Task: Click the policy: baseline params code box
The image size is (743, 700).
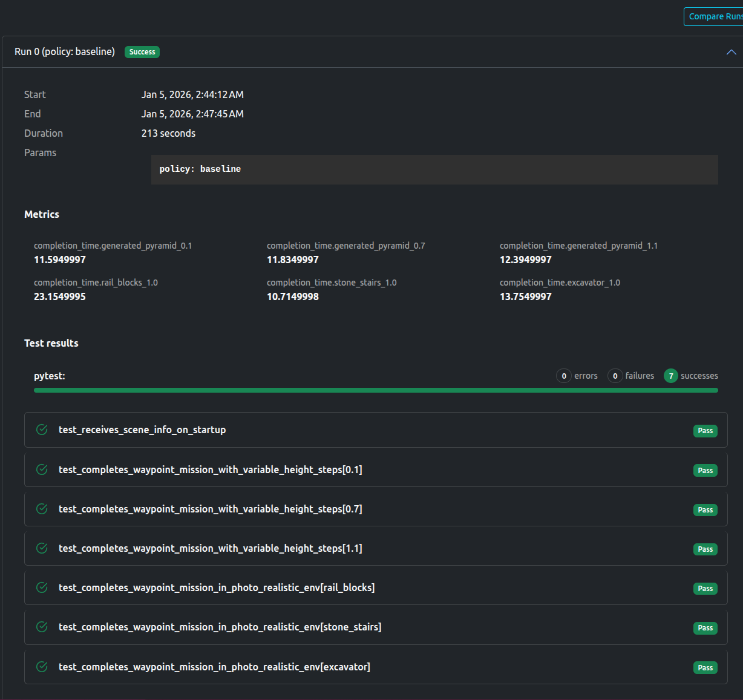Action: tap(434, 169)
